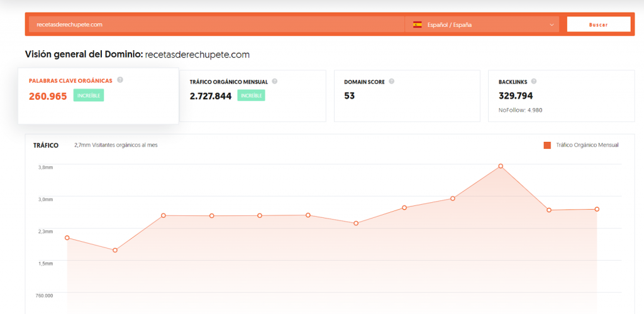The height and width of the screenshot is (314, 644).
Task: Click the first data point of the traffic chart
Action: [67, 238]
